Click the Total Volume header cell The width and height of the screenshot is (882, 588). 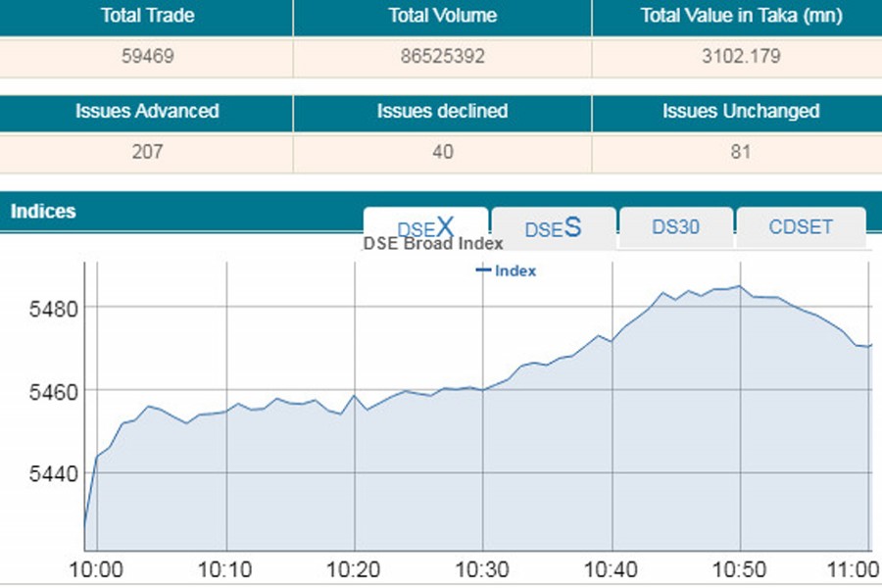point(442,17)
